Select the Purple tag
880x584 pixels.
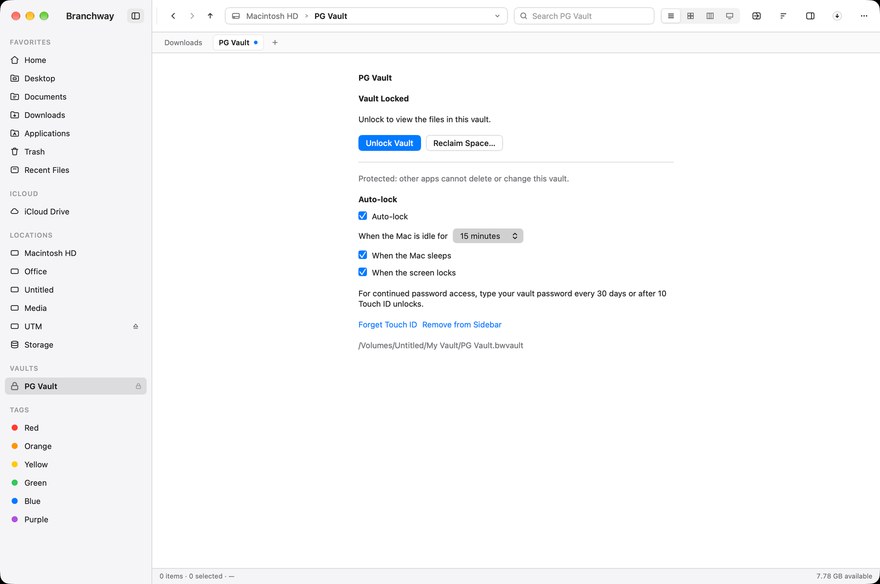pos(76,519)
